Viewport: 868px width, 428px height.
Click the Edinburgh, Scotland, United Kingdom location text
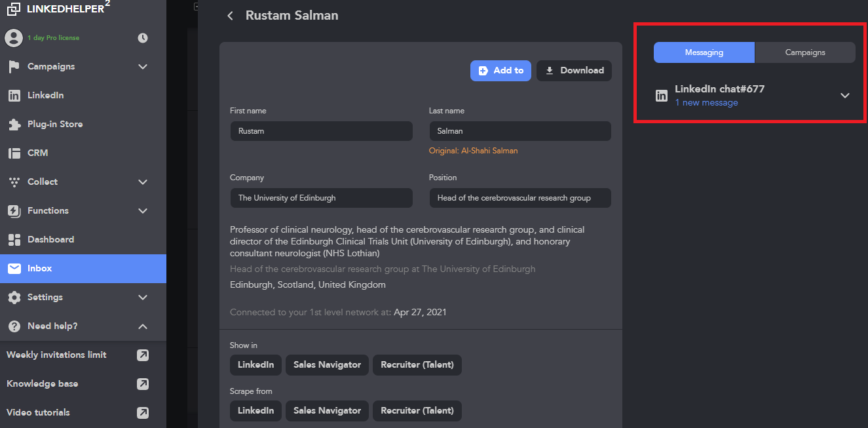click(308, 285)
